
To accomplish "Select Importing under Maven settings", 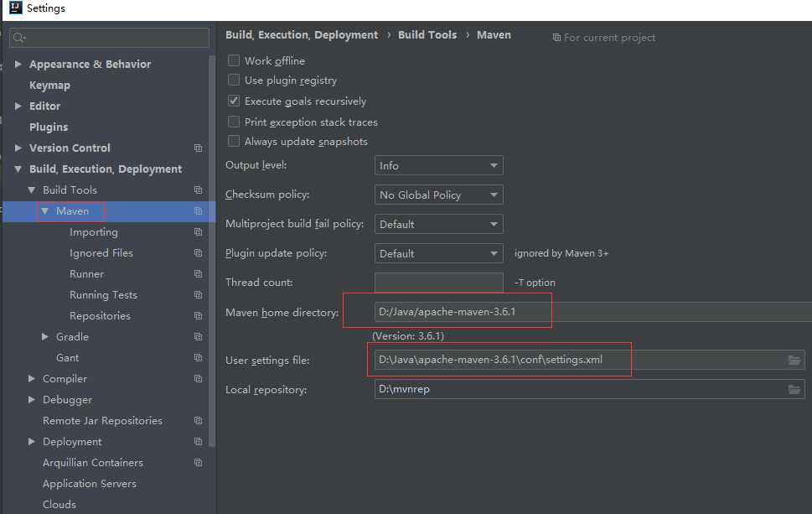I will pos(94,232).
